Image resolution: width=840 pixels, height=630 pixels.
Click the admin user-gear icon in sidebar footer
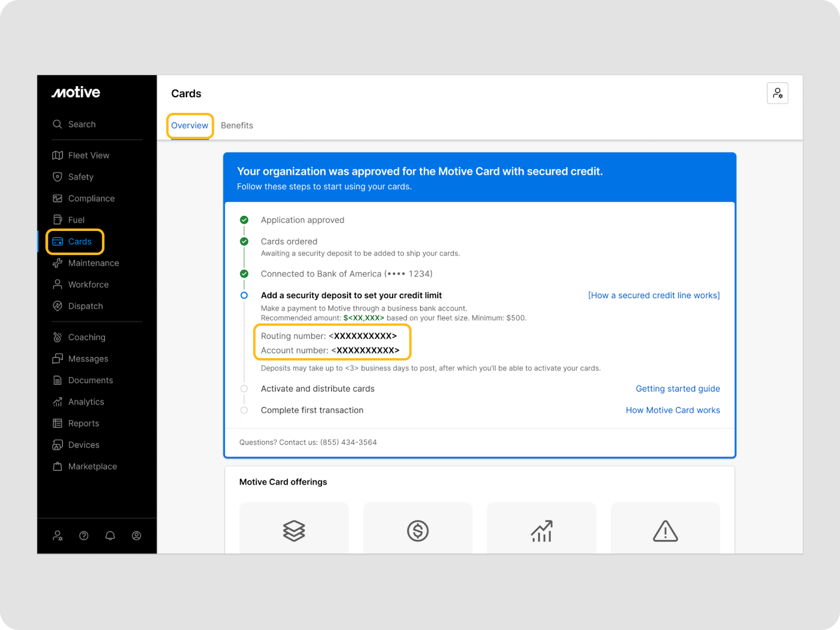58,535
